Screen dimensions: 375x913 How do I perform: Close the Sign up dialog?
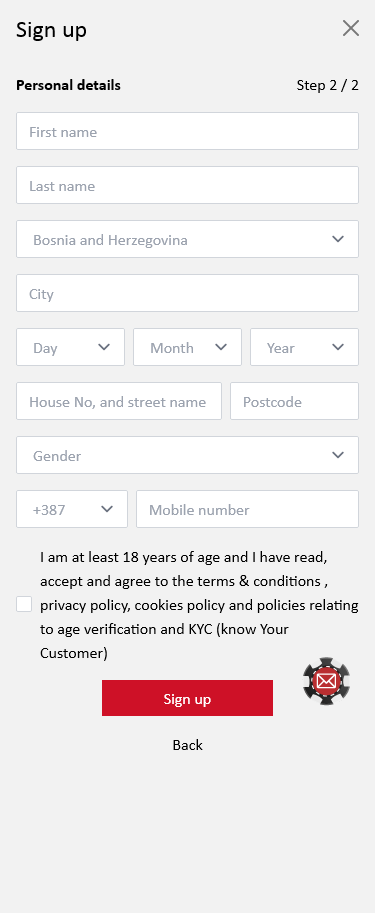[351, 28]
